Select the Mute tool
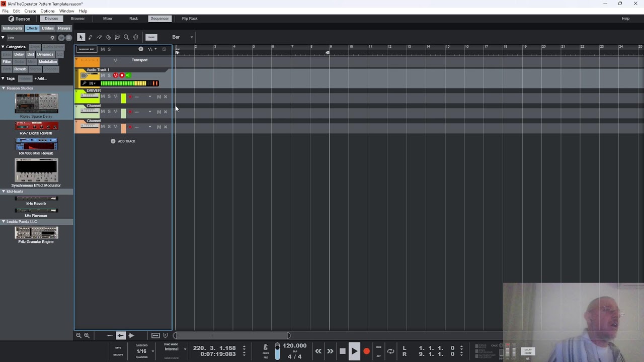Screen dimensions: 644x362 click(117, 37)
